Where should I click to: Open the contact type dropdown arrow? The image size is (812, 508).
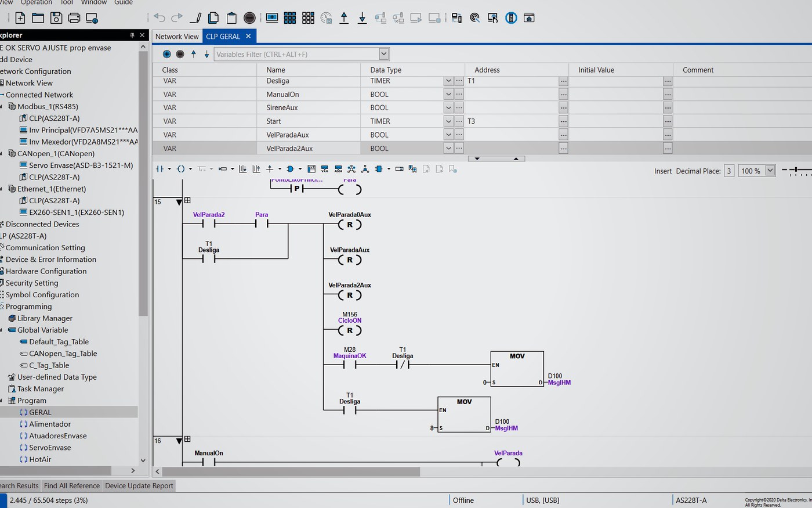point(169,169)
